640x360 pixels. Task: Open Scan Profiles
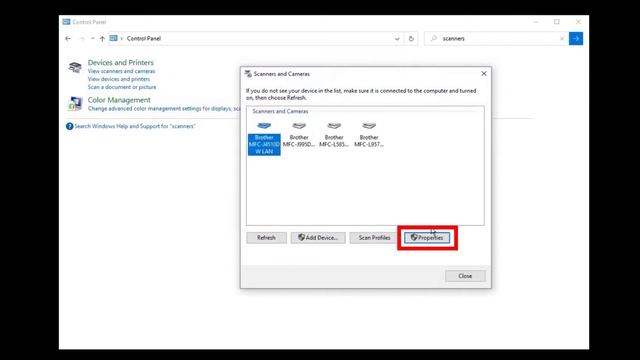click(x=374, y=238)
